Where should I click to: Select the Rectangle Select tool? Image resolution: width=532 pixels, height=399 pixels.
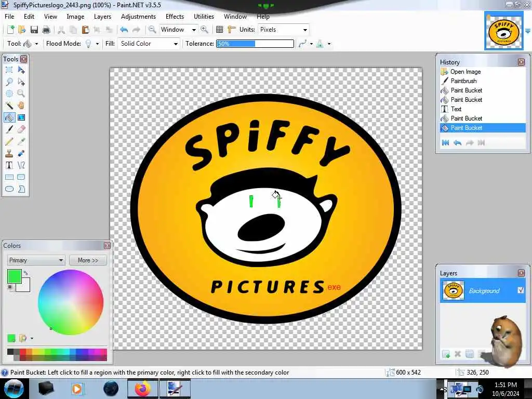click(x=9, y=70)
